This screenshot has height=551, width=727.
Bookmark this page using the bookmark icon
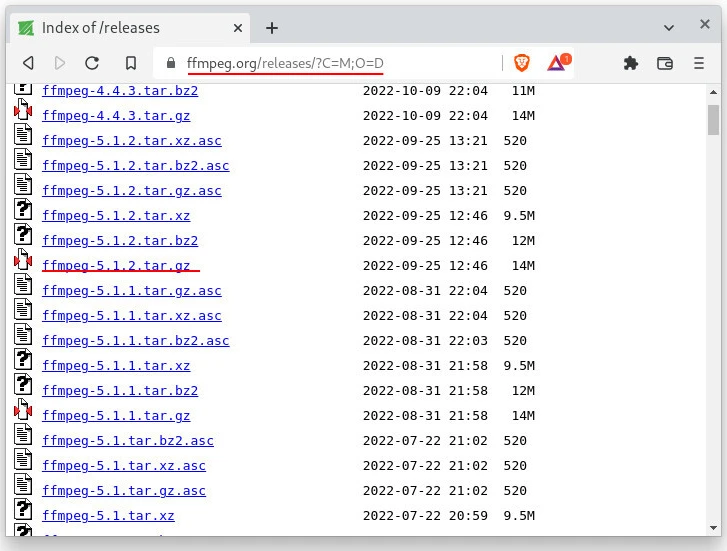[130, 63]
